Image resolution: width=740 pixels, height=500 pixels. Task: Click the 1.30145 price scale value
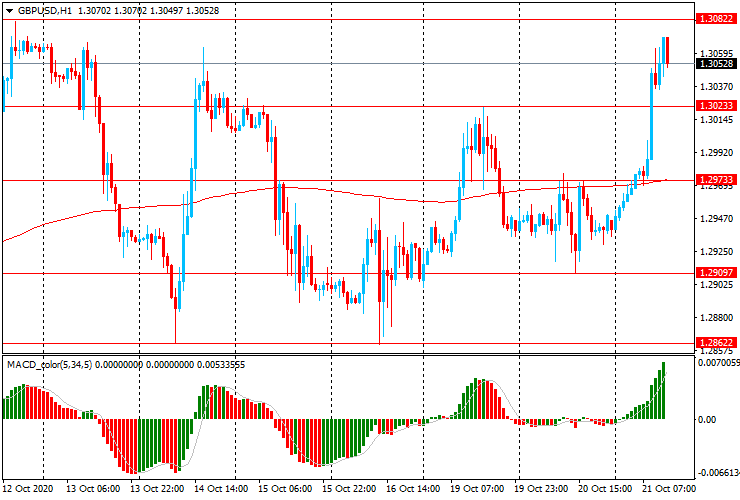[x=716, y=119]
